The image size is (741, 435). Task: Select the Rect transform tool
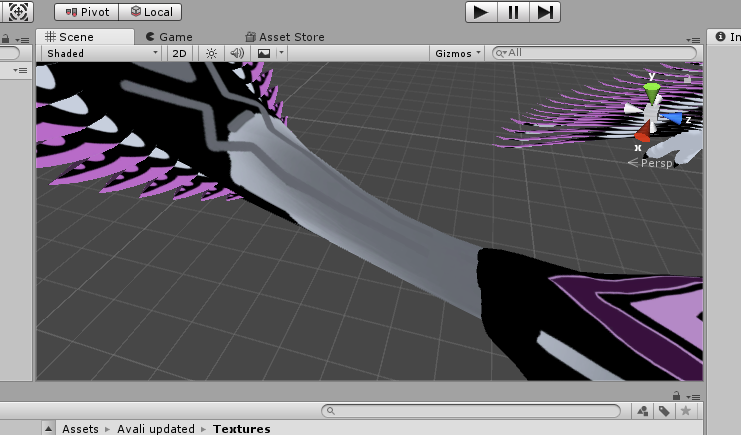pyautogui.click(x=18, y=12)
